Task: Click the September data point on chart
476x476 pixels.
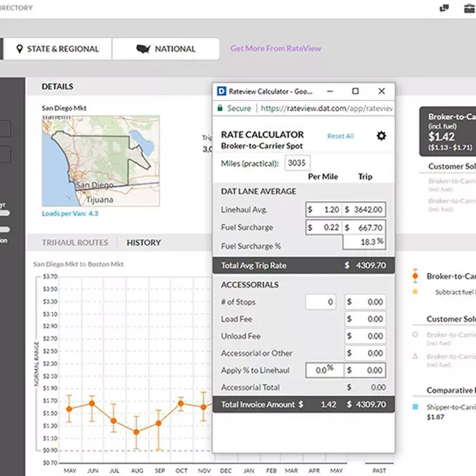Action: click(159, 423)
